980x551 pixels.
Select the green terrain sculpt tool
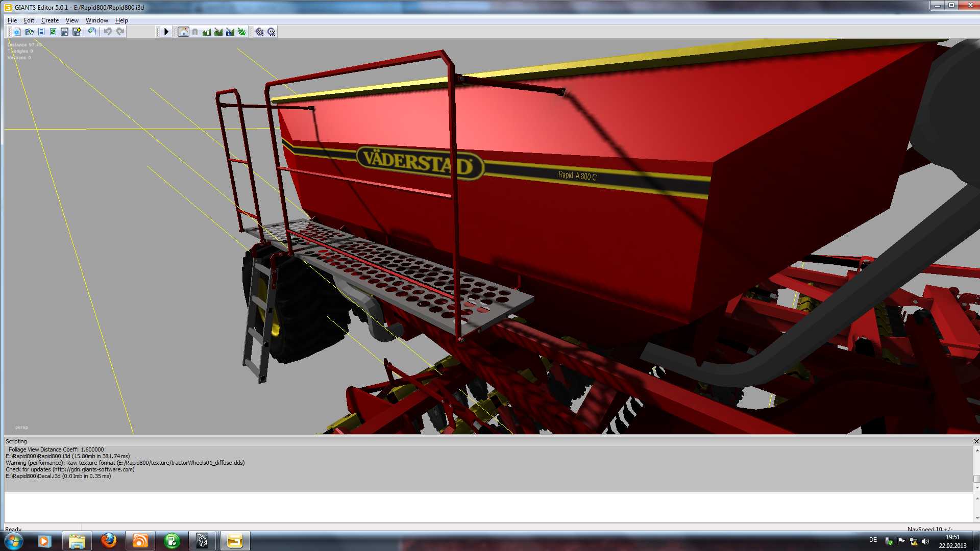click(207, 32)
